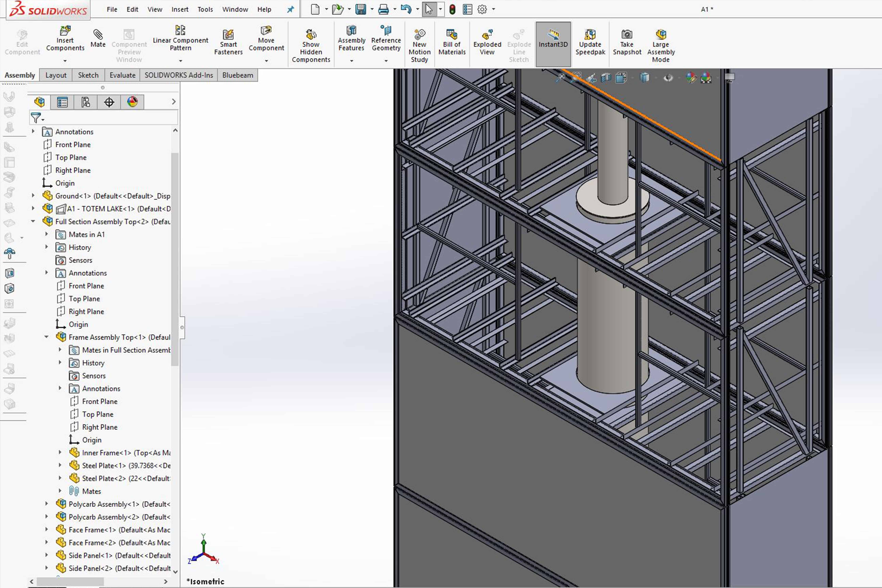The height and width of the screenshot is (588, 882).
Task: Start a New Motion Study
Action: pos(419,46)
